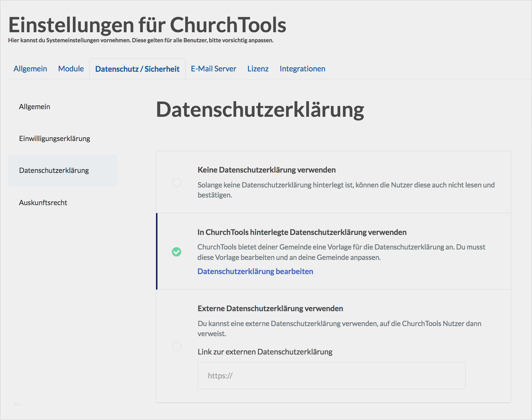Click the Datenschutzerklärung bearbeiten link
This screenshot has height=420, width=532.
point(255,271)
